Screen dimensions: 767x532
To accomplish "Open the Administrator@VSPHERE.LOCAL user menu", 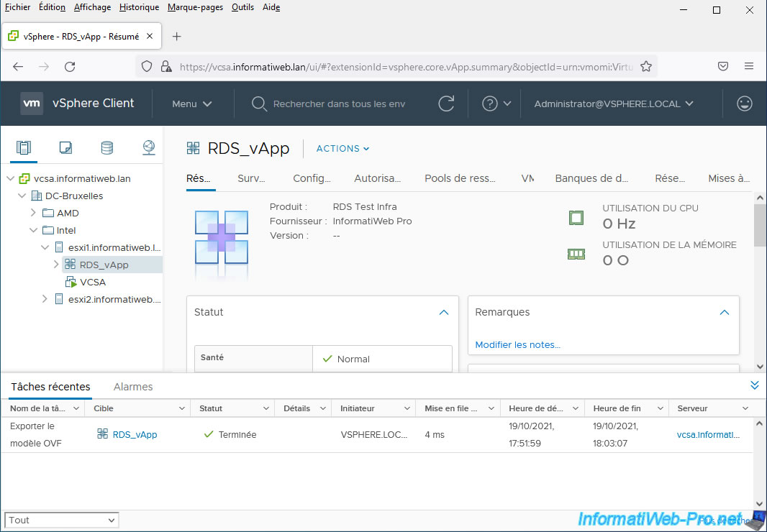I will tap(614, 104).
